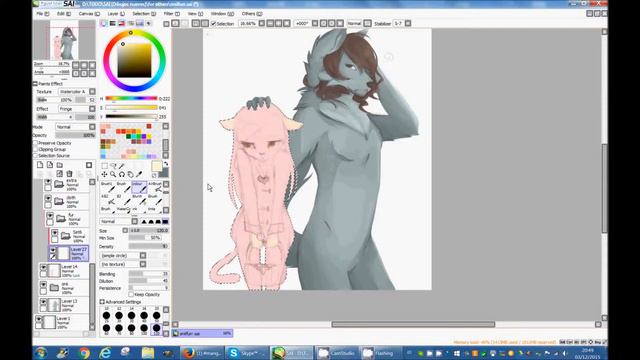The width and height of the screenshot is (640, 360).
Task: Adjust the Blending slider
Action: 148,273
